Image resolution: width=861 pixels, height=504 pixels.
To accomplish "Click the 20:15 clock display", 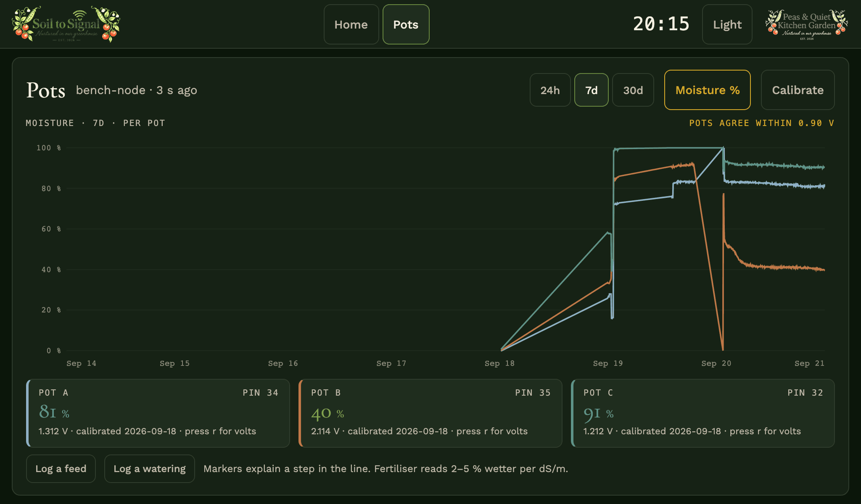I will click(x=661, y=24).
